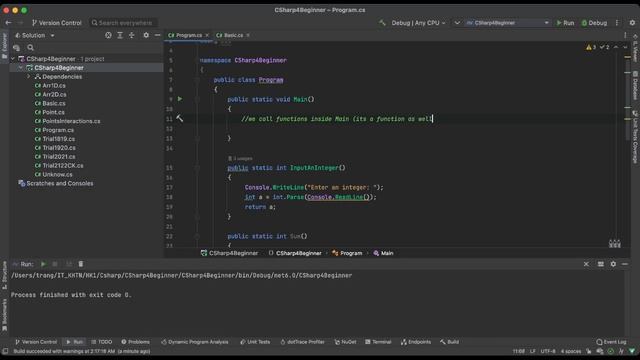Click the Search everywhere field
The width and height of the screenshot is (640, 360).
(x=123, y=23)
